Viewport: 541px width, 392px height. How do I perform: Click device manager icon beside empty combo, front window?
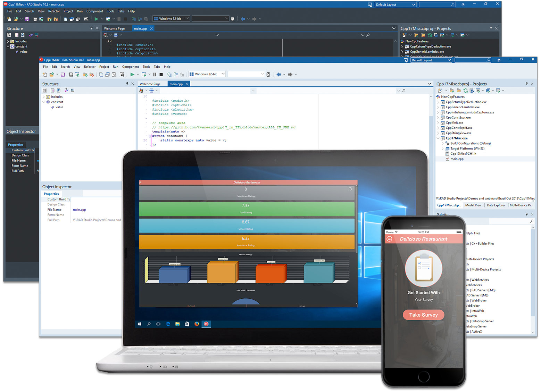tap(268, 74)
